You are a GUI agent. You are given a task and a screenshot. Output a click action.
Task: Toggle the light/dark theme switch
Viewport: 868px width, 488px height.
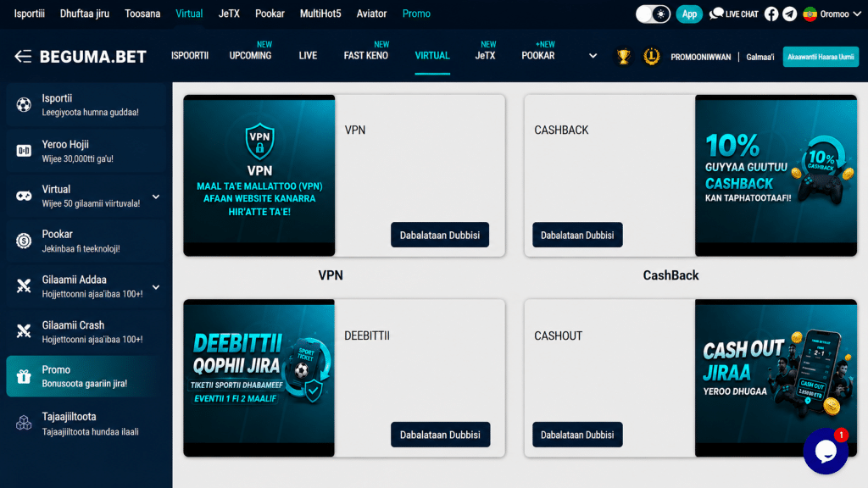653,14
